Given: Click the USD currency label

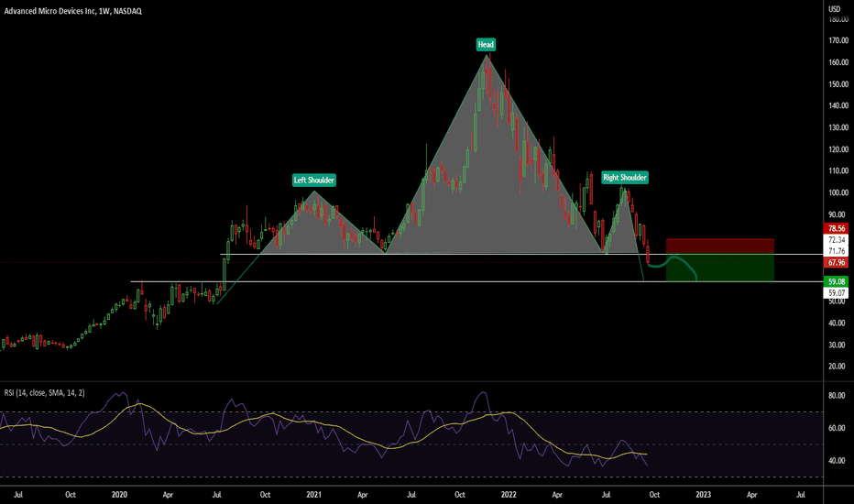Looking at the screenshot, I should pos(834,9).
